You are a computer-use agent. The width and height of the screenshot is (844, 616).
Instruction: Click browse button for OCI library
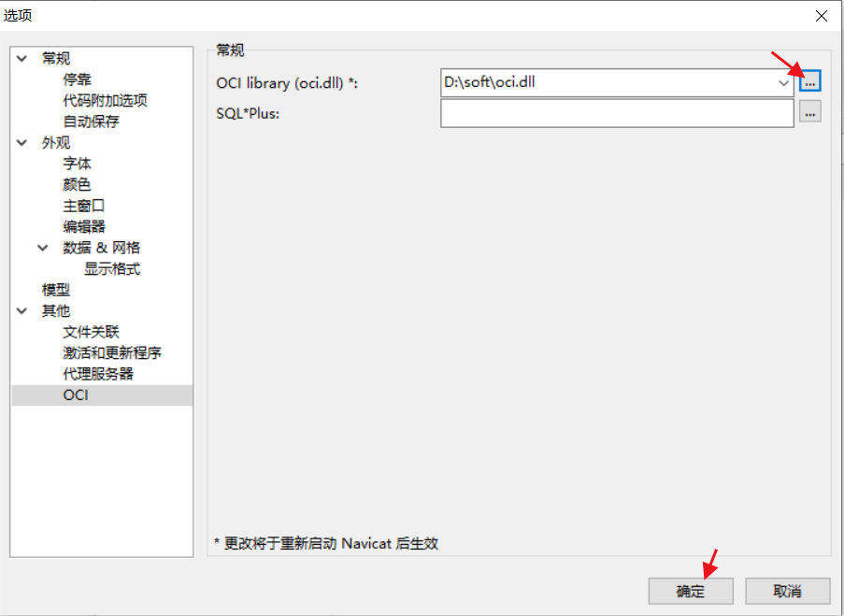tap(810, 82)
